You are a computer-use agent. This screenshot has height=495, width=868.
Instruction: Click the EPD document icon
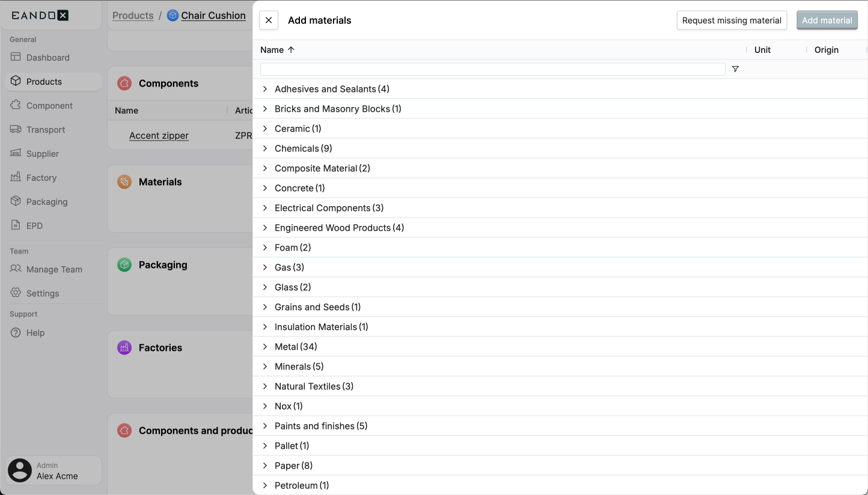[x=15, y=225]
